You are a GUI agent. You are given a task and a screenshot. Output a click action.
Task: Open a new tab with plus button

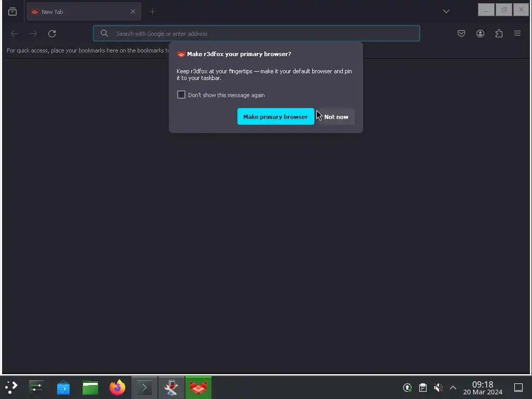[x=153, y=11]
